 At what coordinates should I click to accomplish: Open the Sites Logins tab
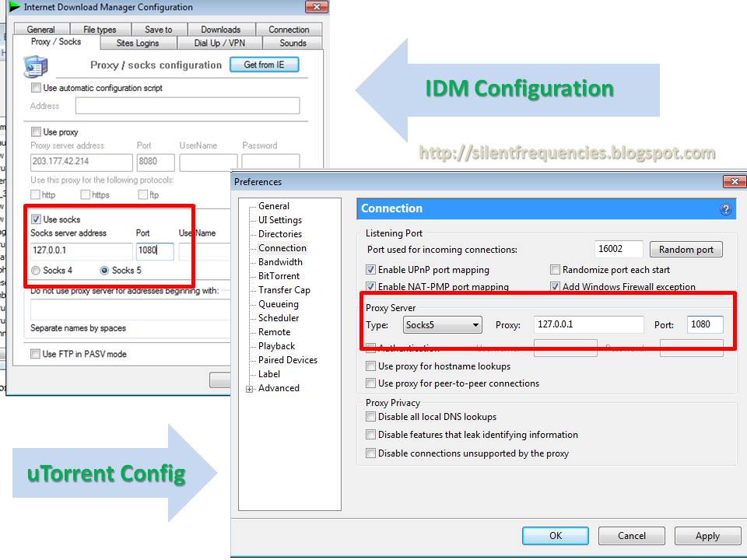click(x=139, y=43)
